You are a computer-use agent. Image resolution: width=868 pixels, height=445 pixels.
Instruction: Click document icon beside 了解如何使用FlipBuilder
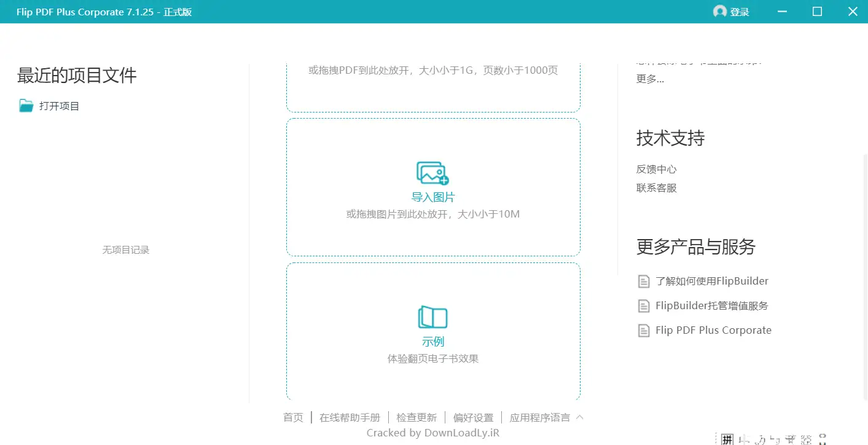pyautogui.click(x=643, y=282)
